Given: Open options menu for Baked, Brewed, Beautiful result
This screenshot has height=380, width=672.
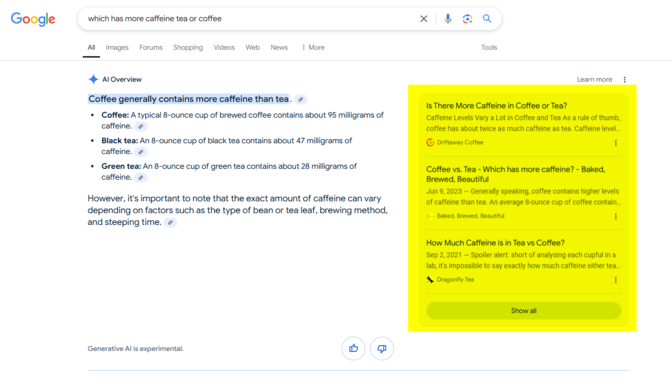Looking at the screenshot, I should coord(616,216).
